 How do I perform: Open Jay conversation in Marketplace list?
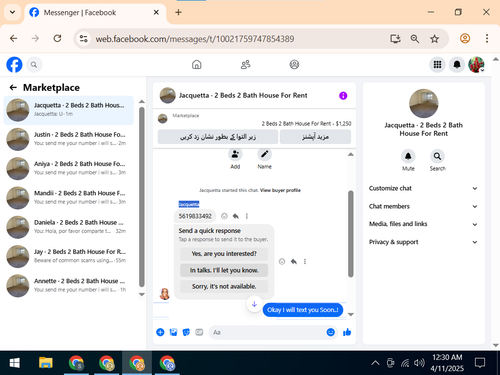pyautogui.click(x=69, y=256)
